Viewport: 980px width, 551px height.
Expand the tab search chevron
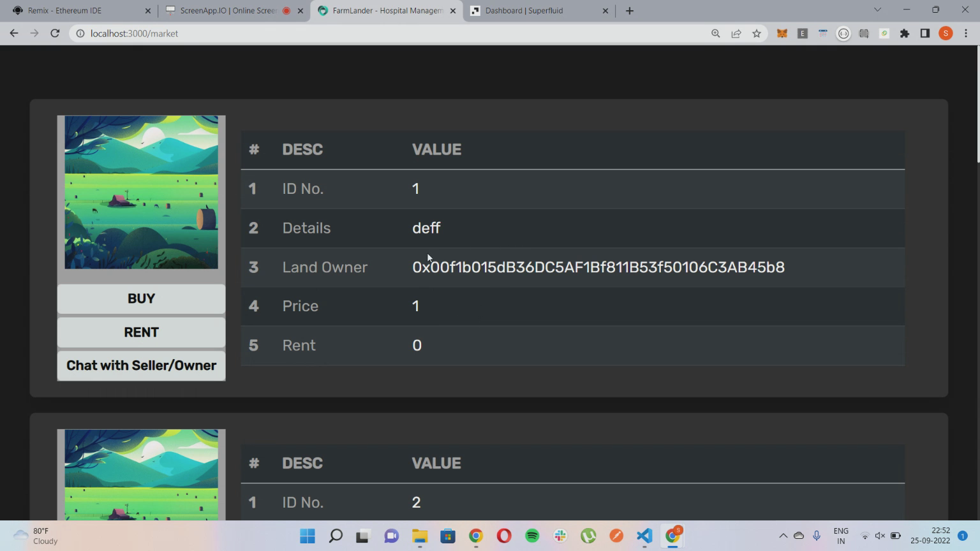pos(877,10)
